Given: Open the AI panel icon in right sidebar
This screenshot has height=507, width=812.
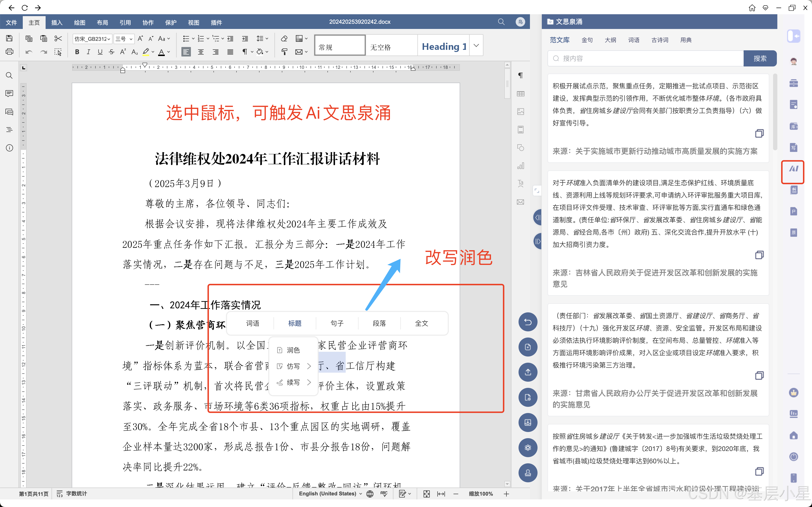Looking at the screenshot, I should (x=793, y=169).
